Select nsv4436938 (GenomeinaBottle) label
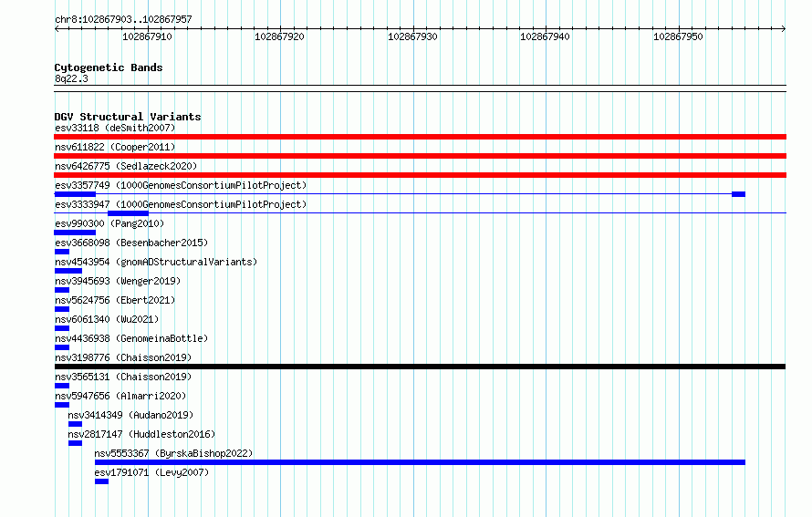Screen dimensions: 812x517 coord(131,338)
